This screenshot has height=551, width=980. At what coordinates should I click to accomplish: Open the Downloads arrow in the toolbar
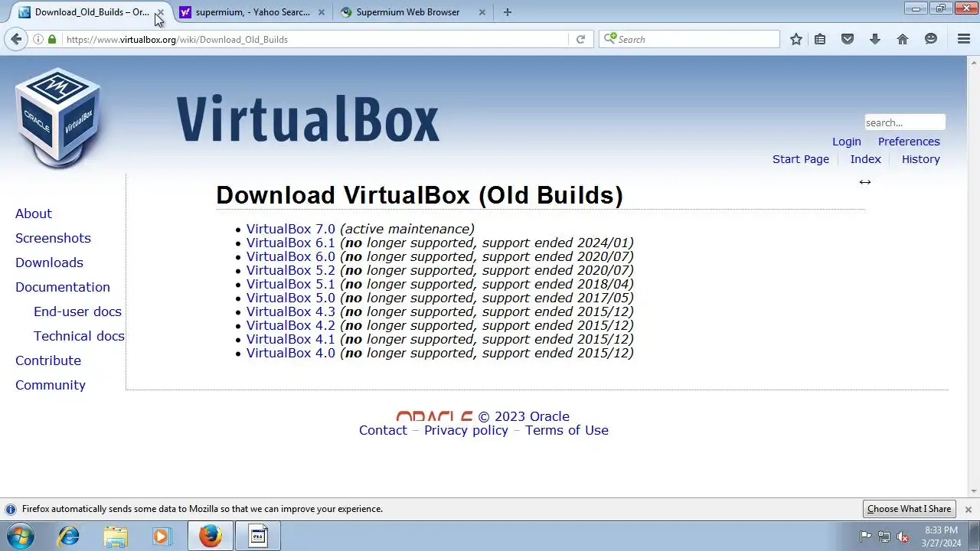click(875, 39)
